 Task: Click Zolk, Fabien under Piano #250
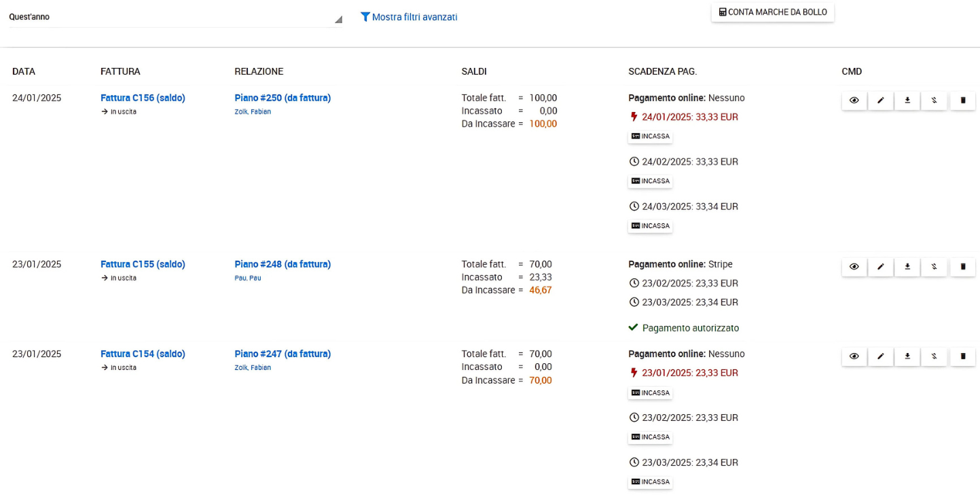coord(253,112)
